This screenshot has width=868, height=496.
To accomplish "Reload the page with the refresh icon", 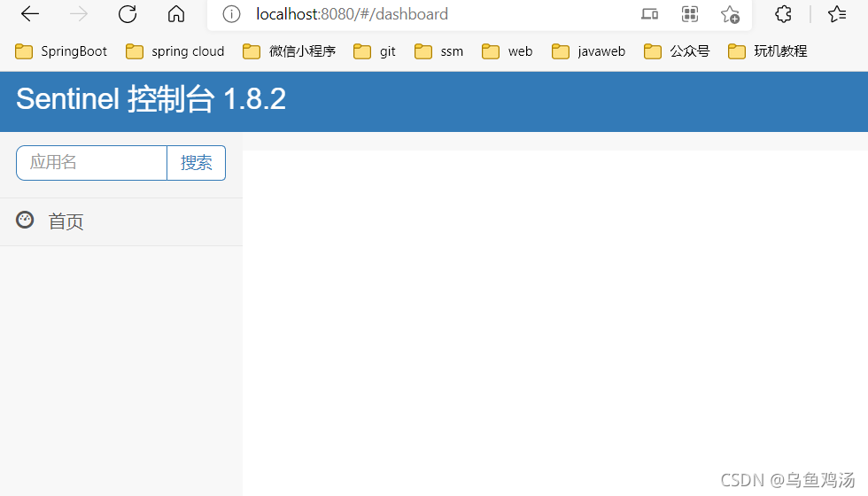I will click(128, 14).
